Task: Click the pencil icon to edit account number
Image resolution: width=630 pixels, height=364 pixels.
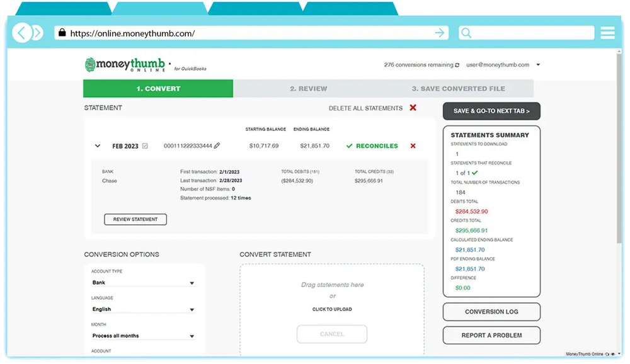Action: [217, 145]
